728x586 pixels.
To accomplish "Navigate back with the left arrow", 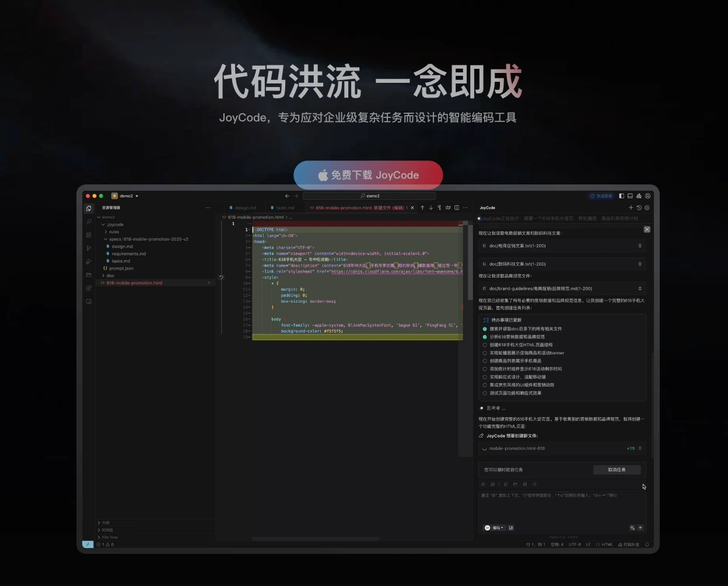I will (287, 196).
